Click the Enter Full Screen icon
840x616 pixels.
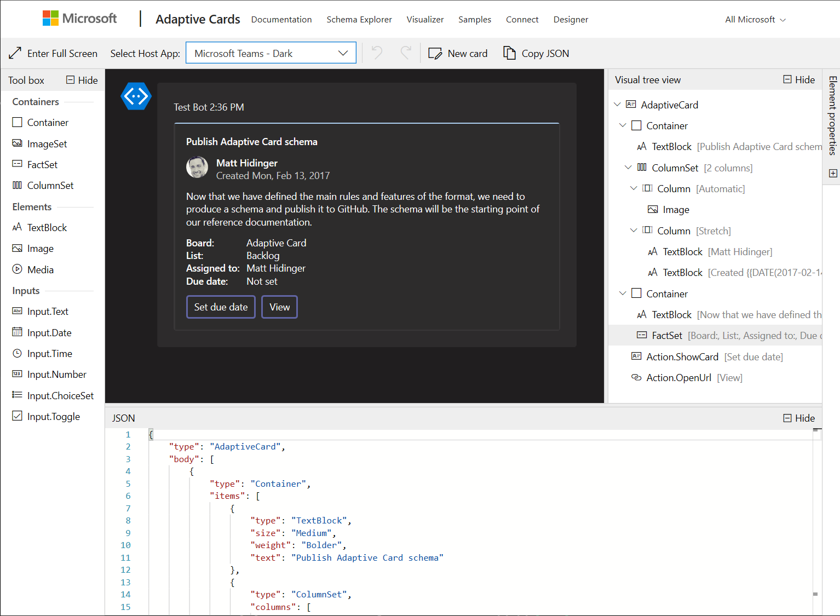(15, 53)
